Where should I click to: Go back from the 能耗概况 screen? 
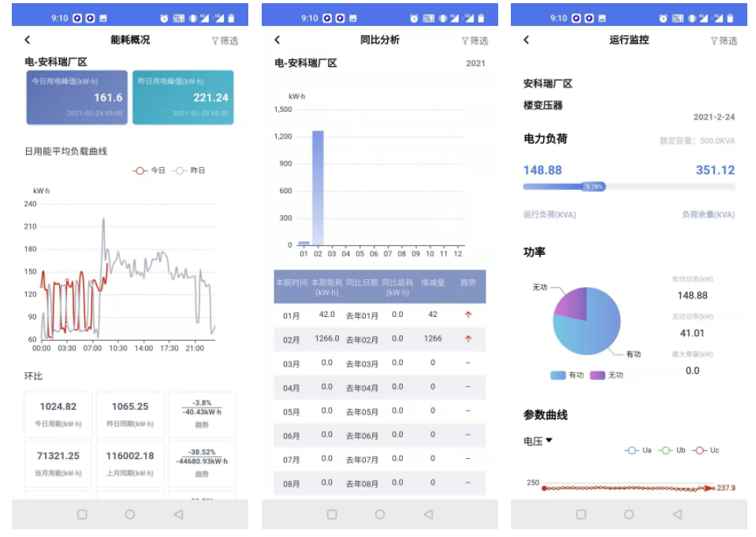[28, 40]
